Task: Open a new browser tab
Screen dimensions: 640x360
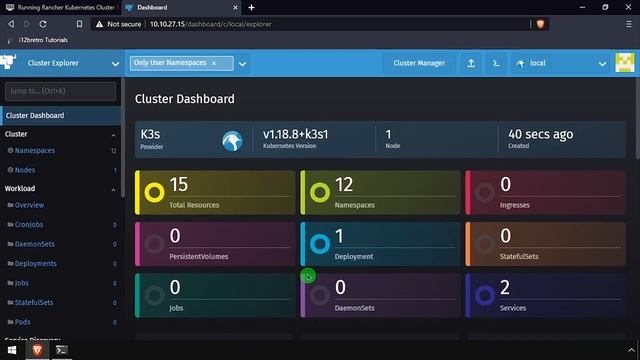Action: [251, 7]
